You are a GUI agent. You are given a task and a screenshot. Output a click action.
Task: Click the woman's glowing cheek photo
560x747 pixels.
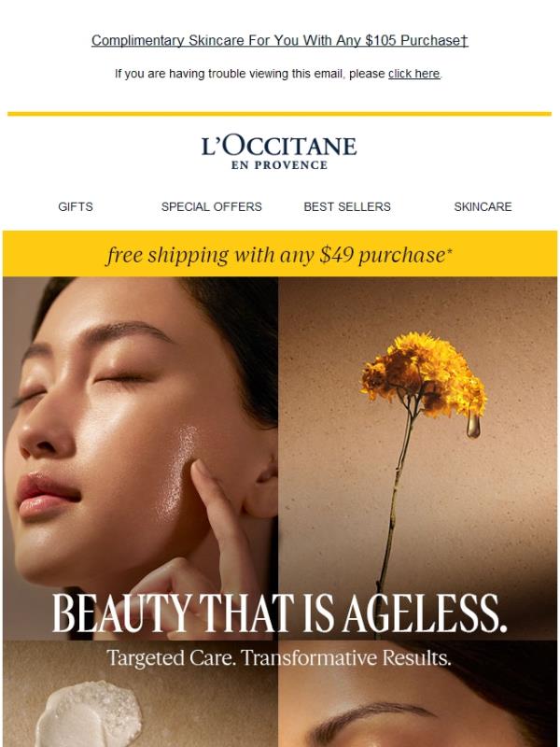coord(141,458)
